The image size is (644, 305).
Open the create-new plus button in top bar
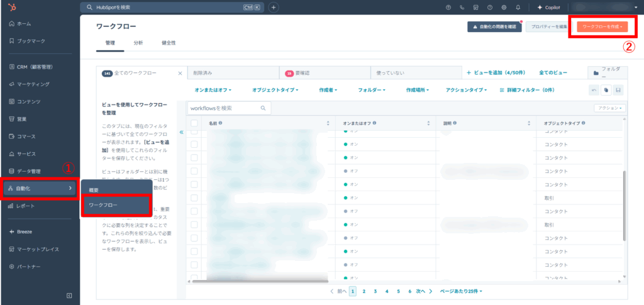click(x=274, y=7)
